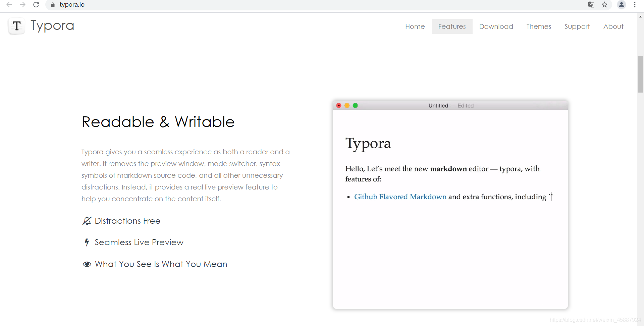Click the browser forward arrow
Screen dimensions: 644x326
point(22,5)
